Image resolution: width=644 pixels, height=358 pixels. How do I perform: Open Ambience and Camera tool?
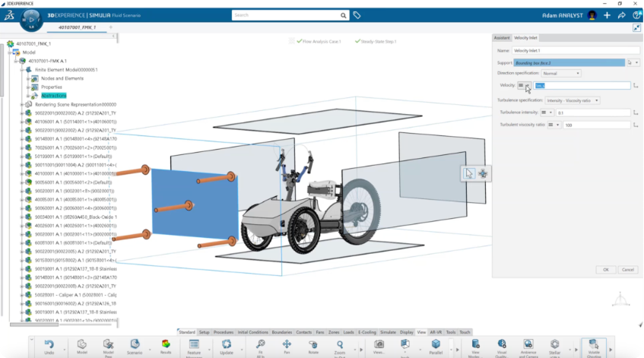click(528, 344)
